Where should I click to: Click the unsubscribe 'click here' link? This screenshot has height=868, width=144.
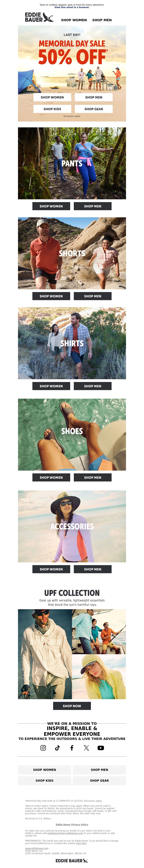81,843
